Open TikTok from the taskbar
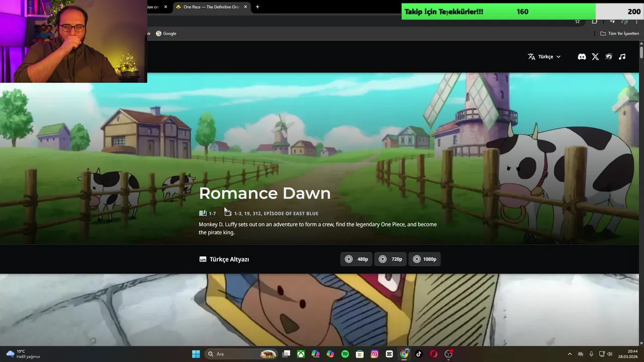Viewport: 644px width, 362px height. (419, 354)
